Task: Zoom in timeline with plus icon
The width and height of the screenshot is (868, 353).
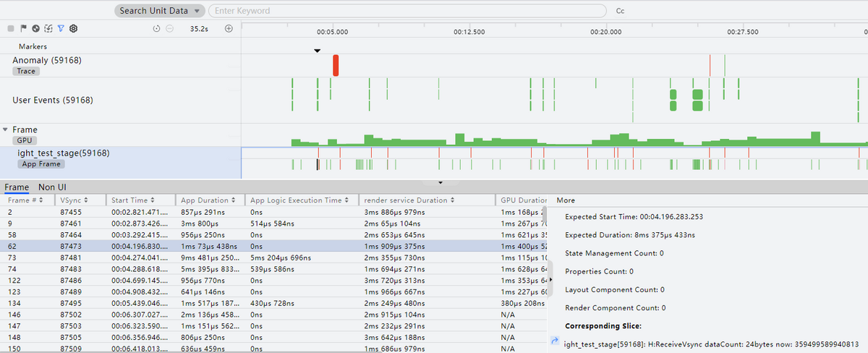Action: 229,29
